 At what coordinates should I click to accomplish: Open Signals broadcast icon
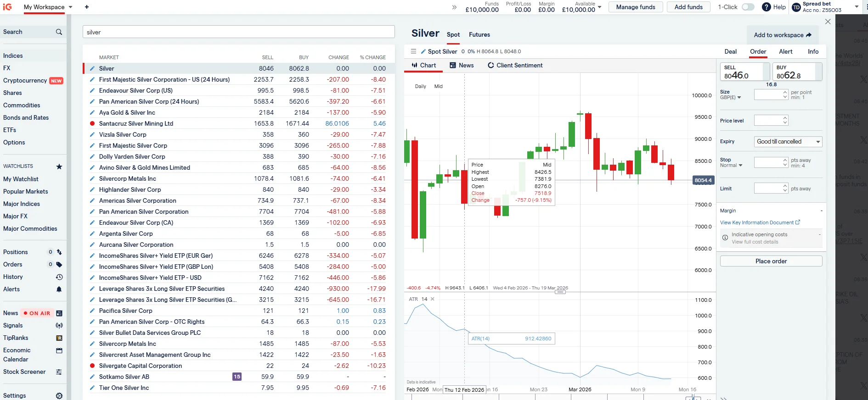tap(59, 326)
